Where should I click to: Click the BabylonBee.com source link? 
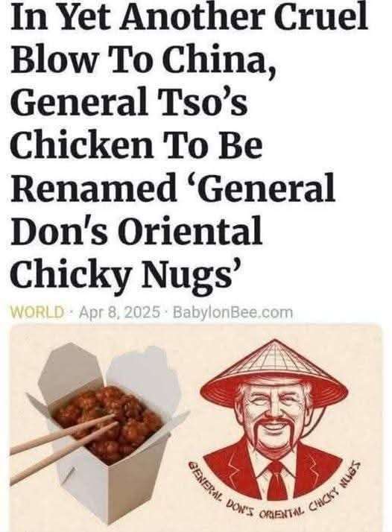click(233, 311)
